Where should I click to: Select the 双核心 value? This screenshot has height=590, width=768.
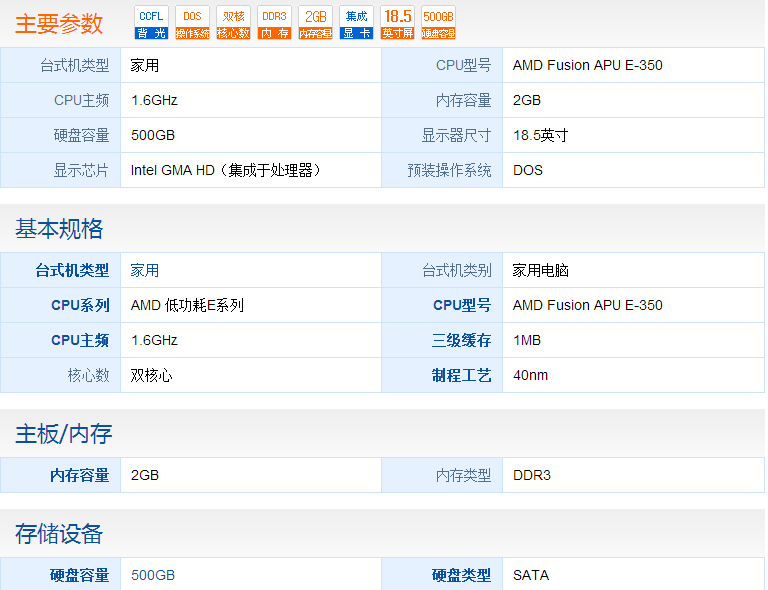tap(151, 376)
